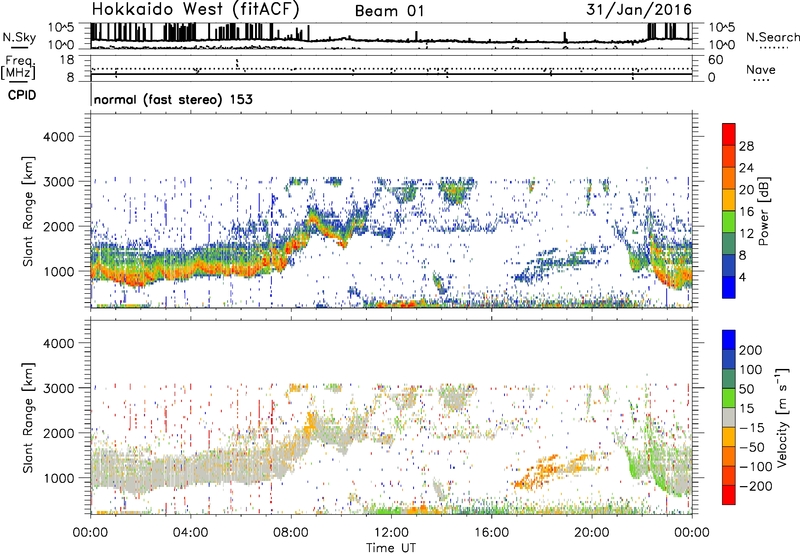The image size is (800, 554).
Task: Click the 'N.Search' legend label
Action: [x=773, y=37]
